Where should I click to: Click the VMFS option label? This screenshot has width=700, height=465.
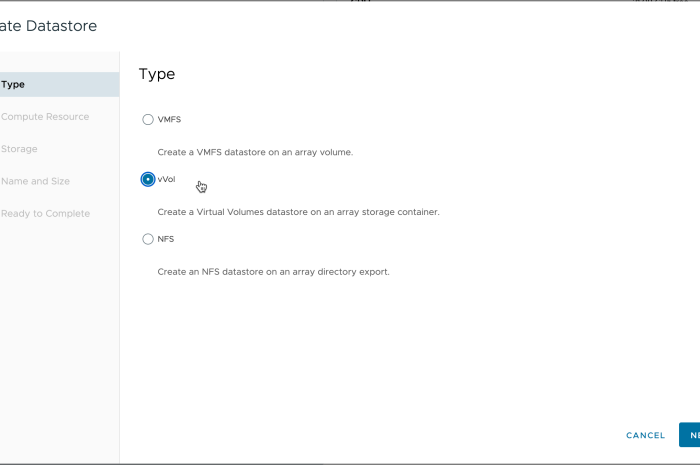169,120
